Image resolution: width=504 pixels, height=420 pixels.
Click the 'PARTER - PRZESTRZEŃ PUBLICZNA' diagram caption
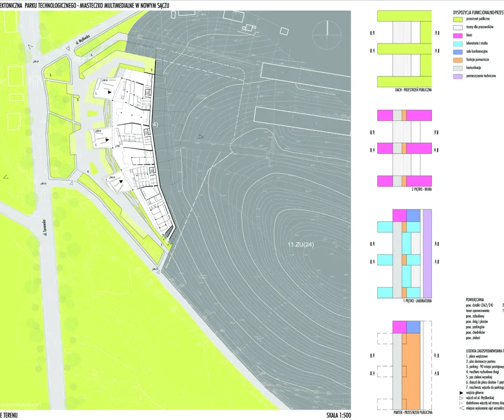click(413, 412)
